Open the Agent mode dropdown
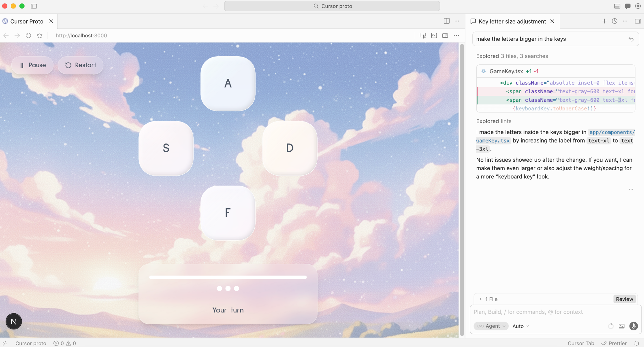 (x=491, y=326)
